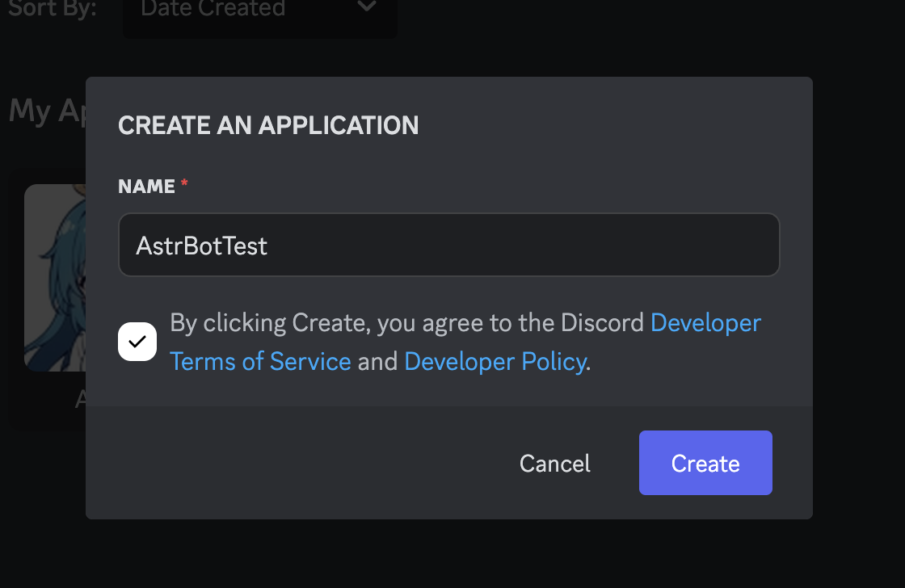
Task: Click the CREATE AN APPLICATION title
Action: click(269, 125)
